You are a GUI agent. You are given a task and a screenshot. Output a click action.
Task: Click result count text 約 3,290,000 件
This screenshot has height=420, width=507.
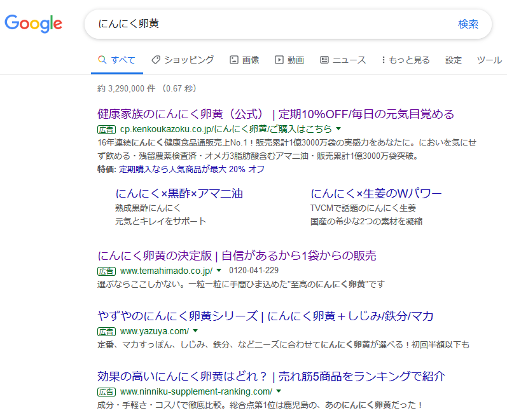click(x=127, y=88)
